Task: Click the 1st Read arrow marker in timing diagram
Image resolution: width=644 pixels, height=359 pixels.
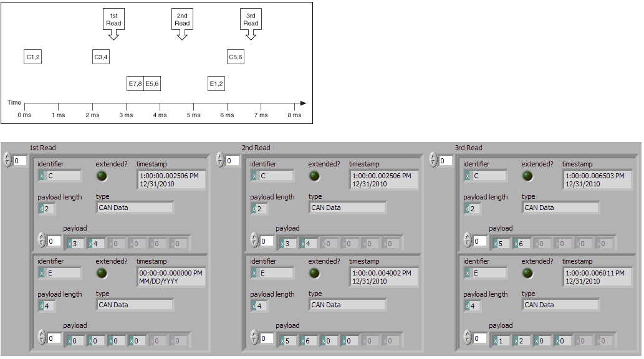Action: (x=113, y=35)
